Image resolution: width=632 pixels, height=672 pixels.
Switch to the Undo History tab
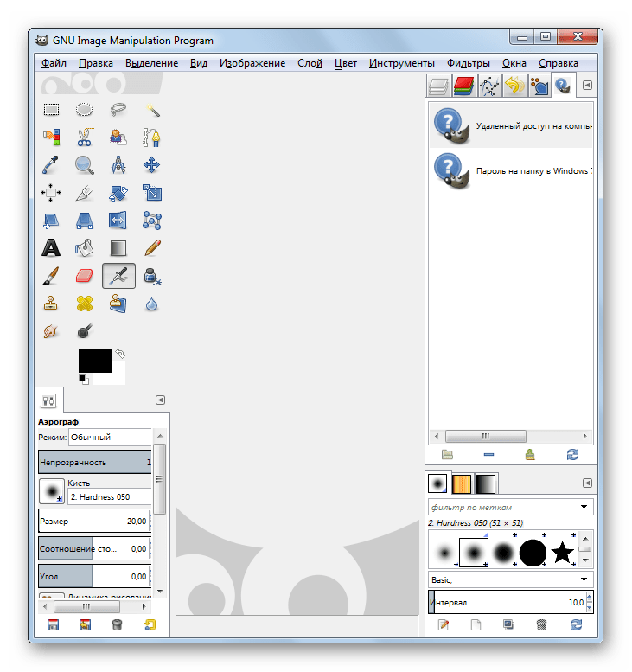click(x=514, y=86)
